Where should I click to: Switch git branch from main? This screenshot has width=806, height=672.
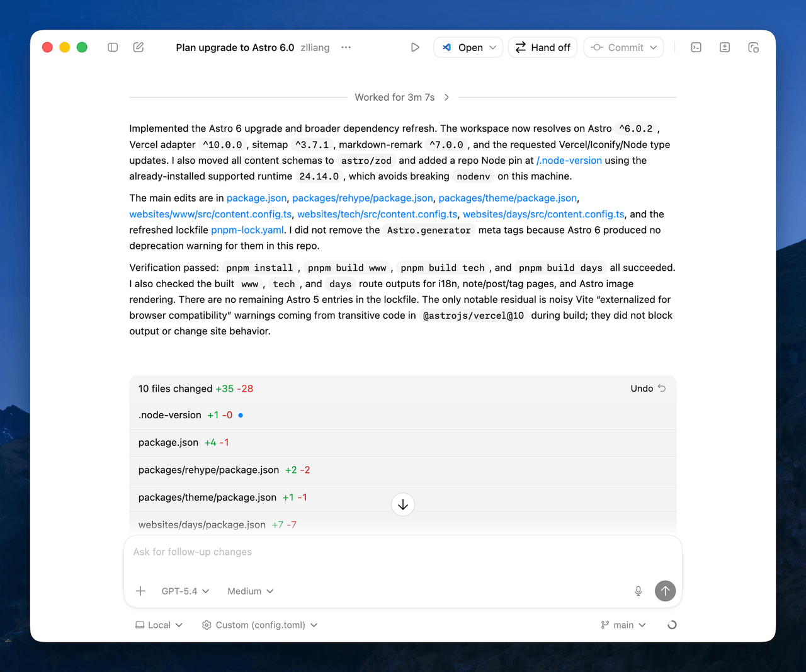623,625
